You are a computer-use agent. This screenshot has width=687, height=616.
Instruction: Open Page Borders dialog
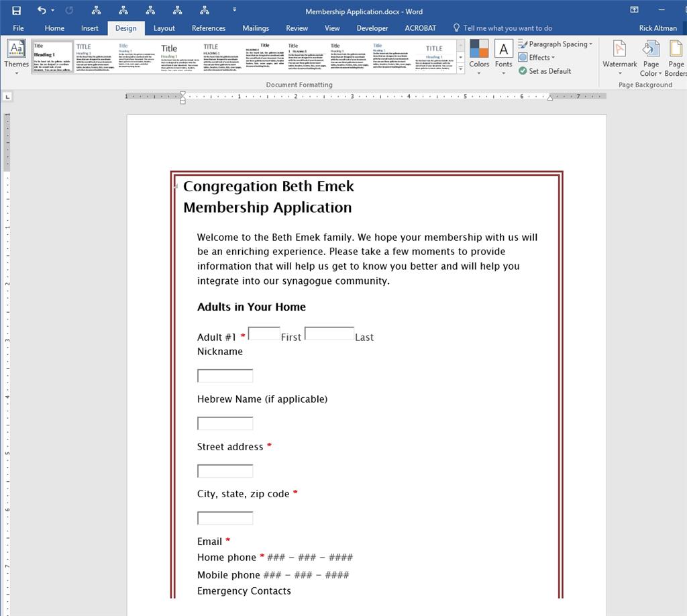pyautogui.click(x=676, y=58)
